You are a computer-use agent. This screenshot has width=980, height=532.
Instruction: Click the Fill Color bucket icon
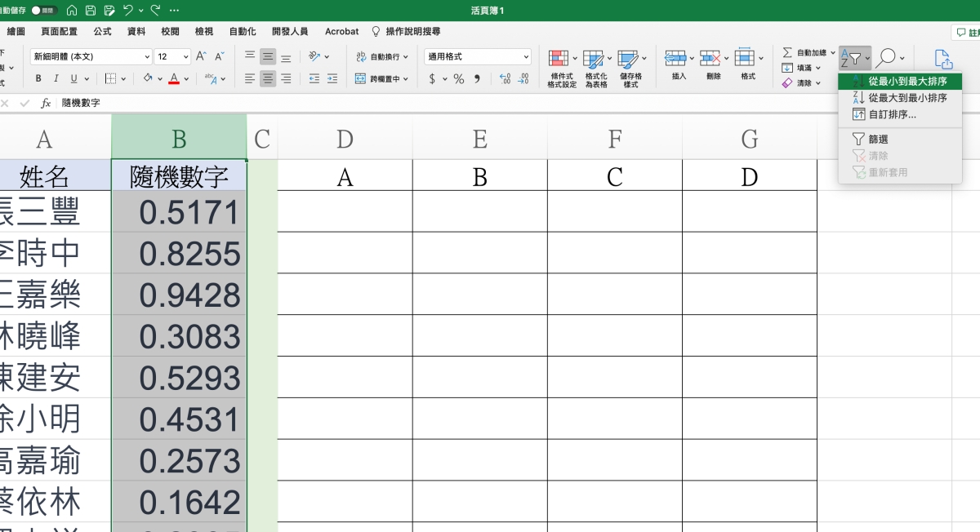click(x=148, y=78)
